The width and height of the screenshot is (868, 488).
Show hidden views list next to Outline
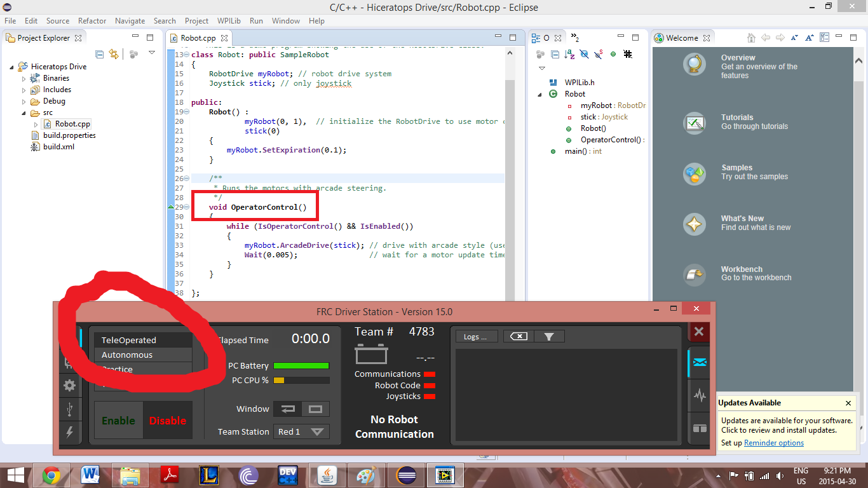click(574, 38)
